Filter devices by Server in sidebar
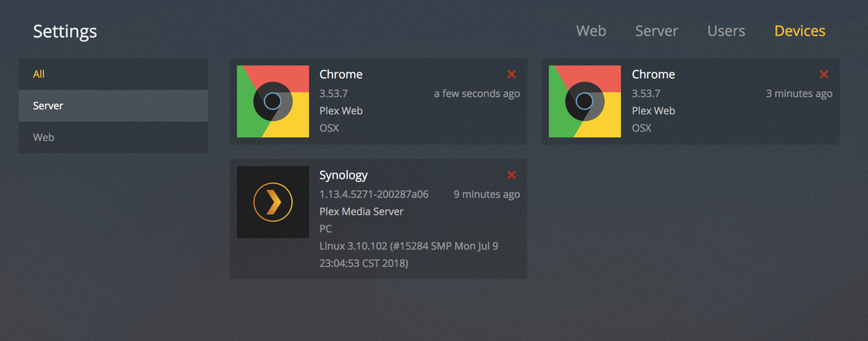 [113, 105]
